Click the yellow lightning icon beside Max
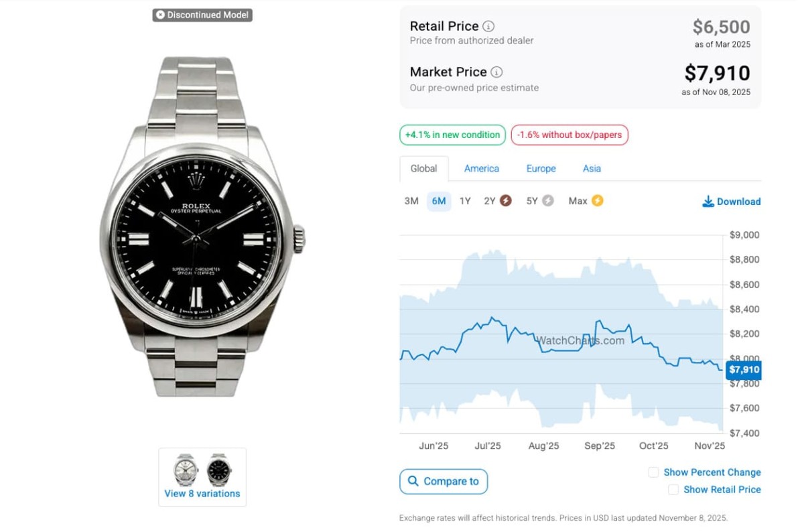804x532 pixels. (x=597, y=201)
